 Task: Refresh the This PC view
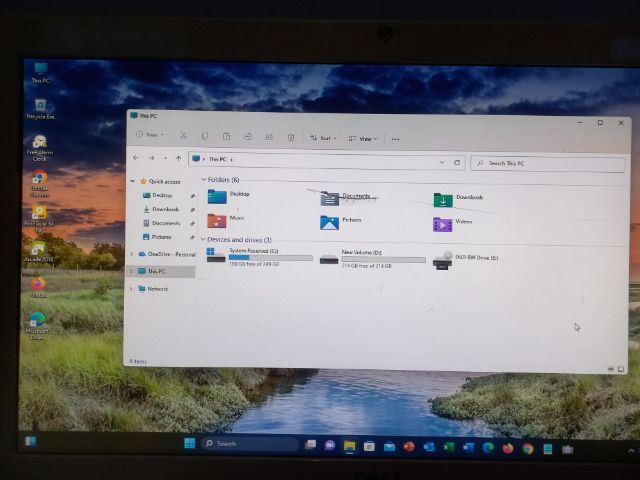[457, 162]
